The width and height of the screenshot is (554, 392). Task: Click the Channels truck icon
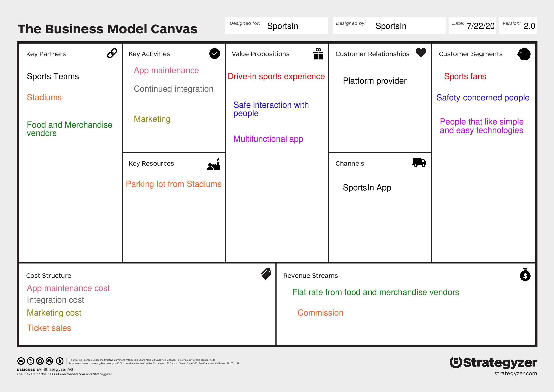point(419,162)
